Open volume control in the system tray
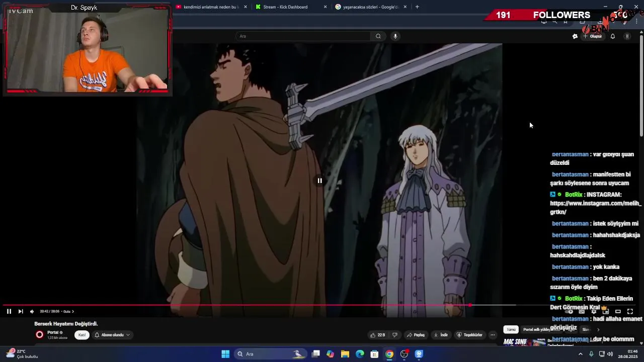 click(610, 354)
